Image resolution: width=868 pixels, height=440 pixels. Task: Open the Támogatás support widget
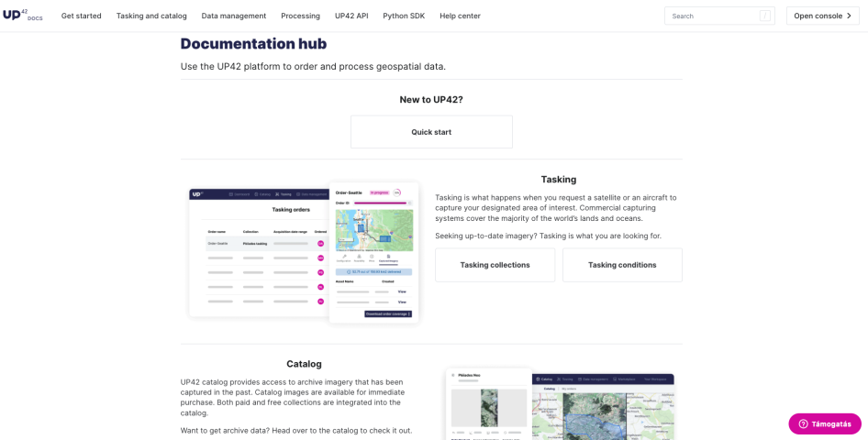825,424
